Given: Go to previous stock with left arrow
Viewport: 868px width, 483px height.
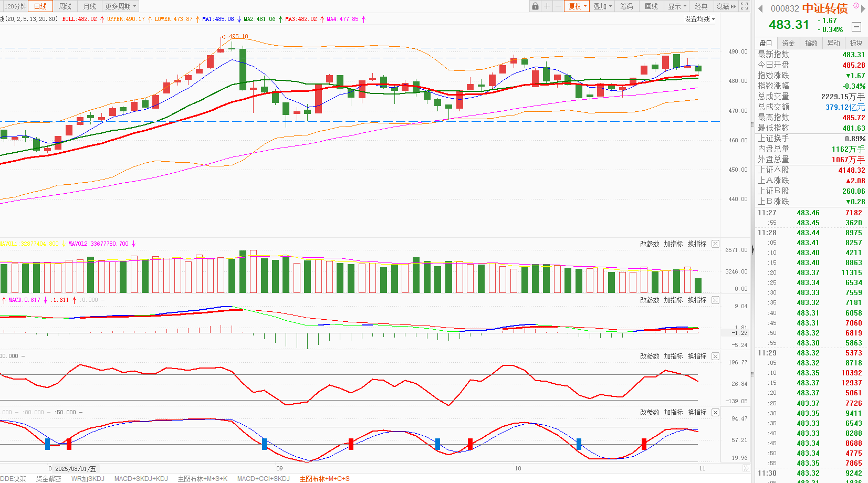Looking at the screenshot, I should (760, 8).
